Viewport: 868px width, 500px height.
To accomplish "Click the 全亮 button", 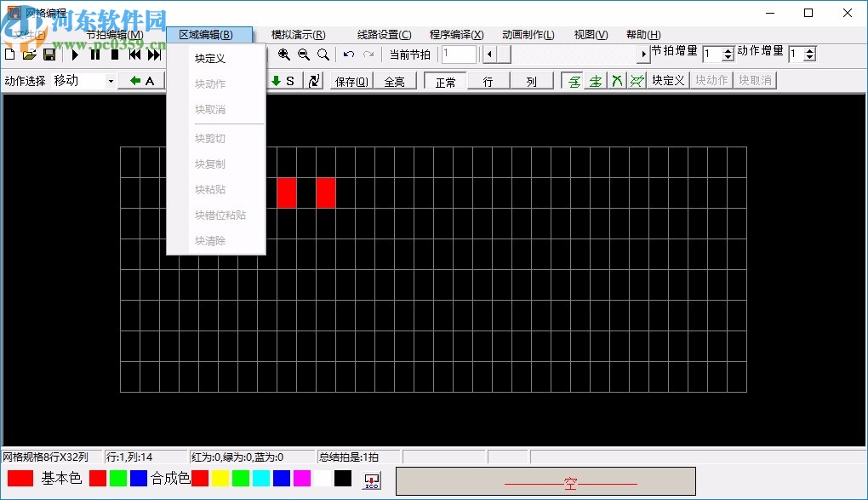I will pos(395,81).
